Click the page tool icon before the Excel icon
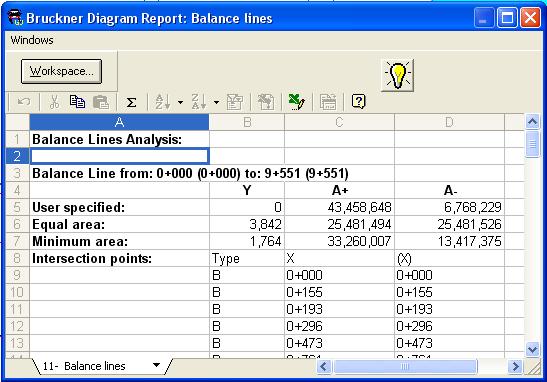The height and width of the screenshot is (382, 547). (266, 102)
